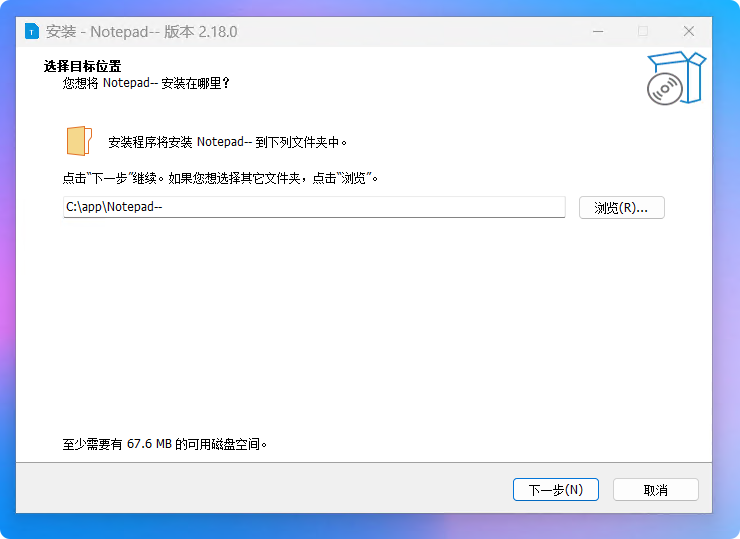Click the installer box and disc icon
This screenshot has height=539, width=740.
coord(676,78)
